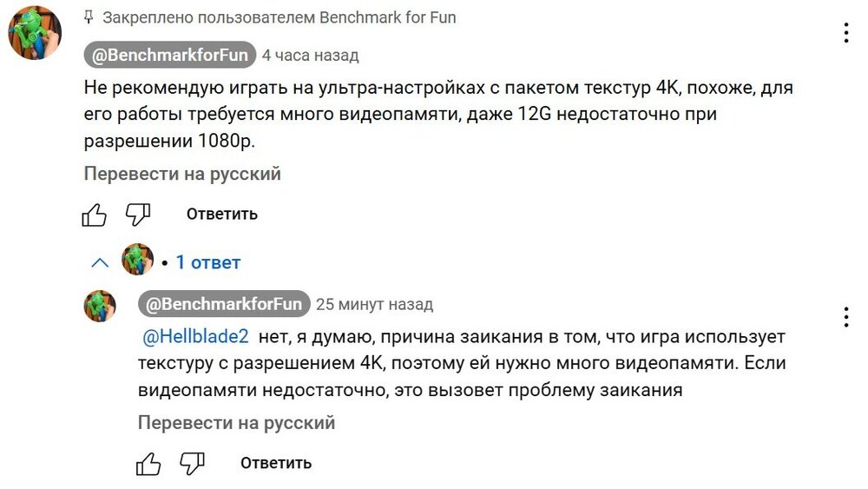Like the pinned comment about 4K textures
Viewport: 868px width, 489px height.
pos(95,215)
